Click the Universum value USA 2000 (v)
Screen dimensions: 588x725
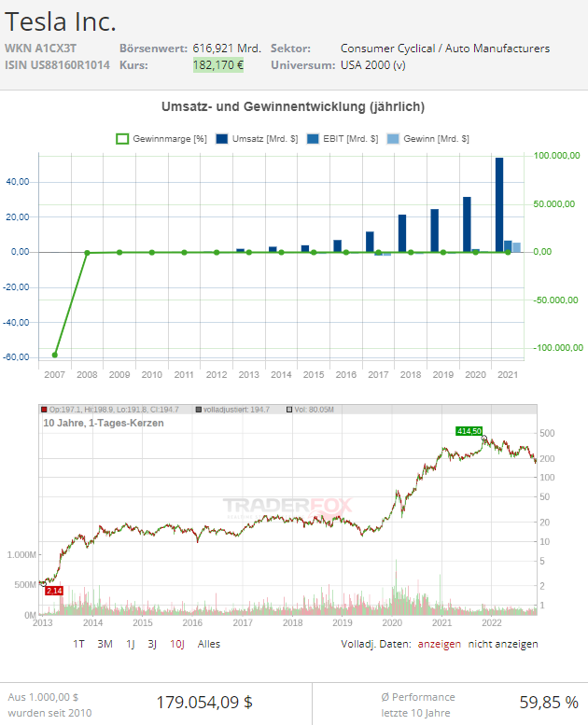[373, 64]
